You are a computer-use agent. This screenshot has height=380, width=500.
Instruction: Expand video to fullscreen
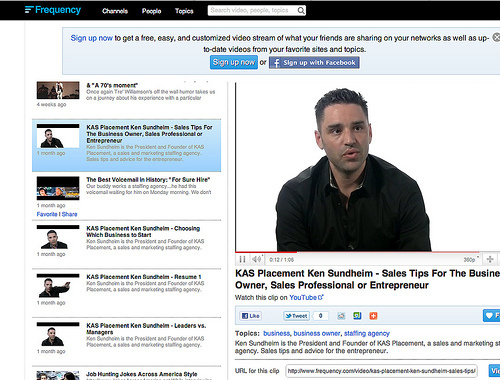coord(490,259)
